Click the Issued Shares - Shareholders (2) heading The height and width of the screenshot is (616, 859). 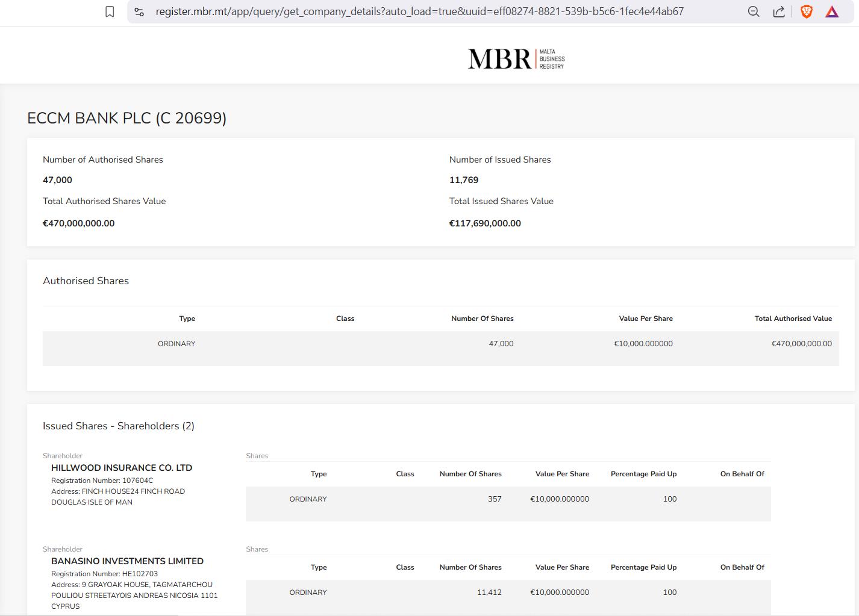119,426
